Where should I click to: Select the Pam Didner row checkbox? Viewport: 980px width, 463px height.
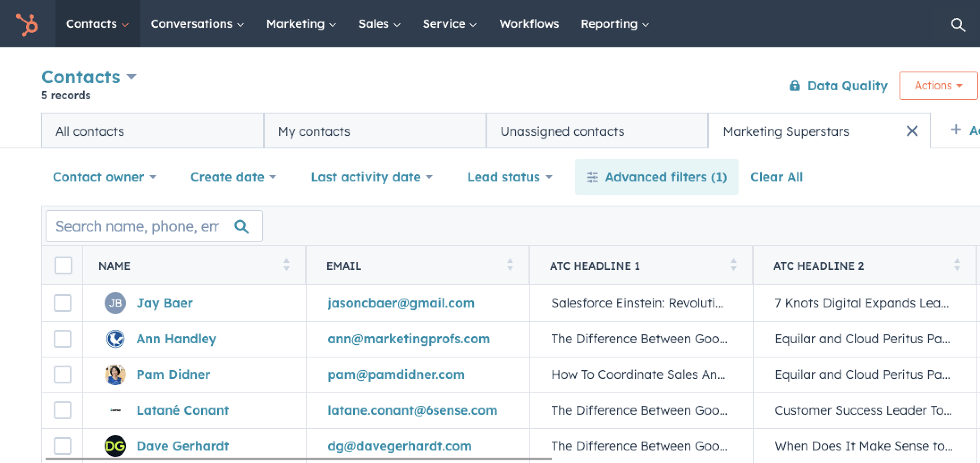click(x=63, y=375)
